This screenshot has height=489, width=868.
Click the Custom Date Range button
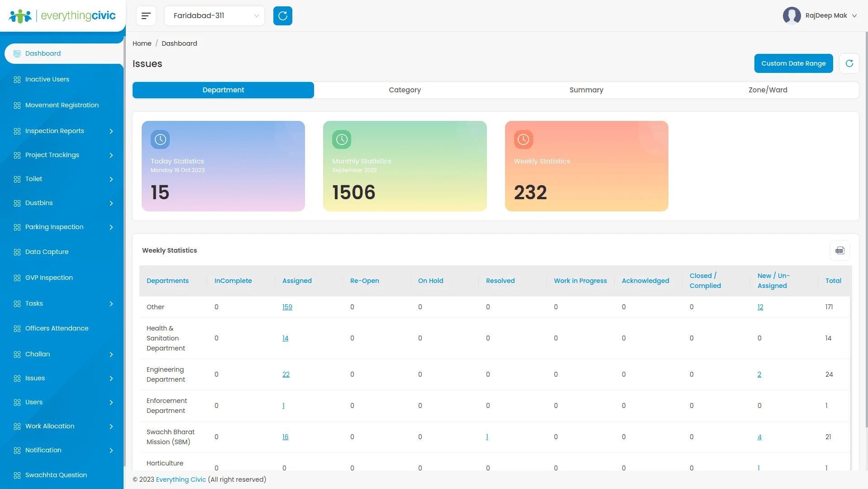point(793,63)
